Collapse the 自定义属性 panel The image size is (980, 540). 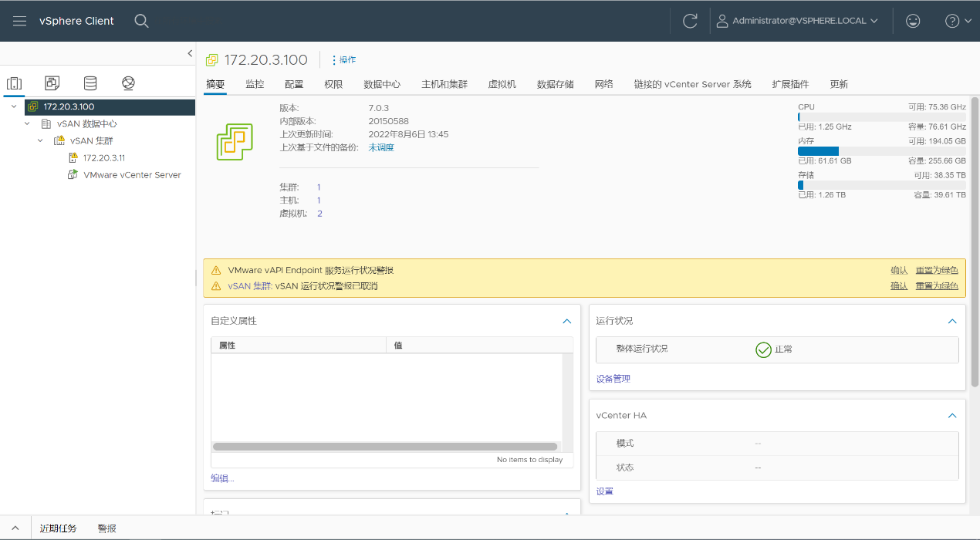point(567,321)
